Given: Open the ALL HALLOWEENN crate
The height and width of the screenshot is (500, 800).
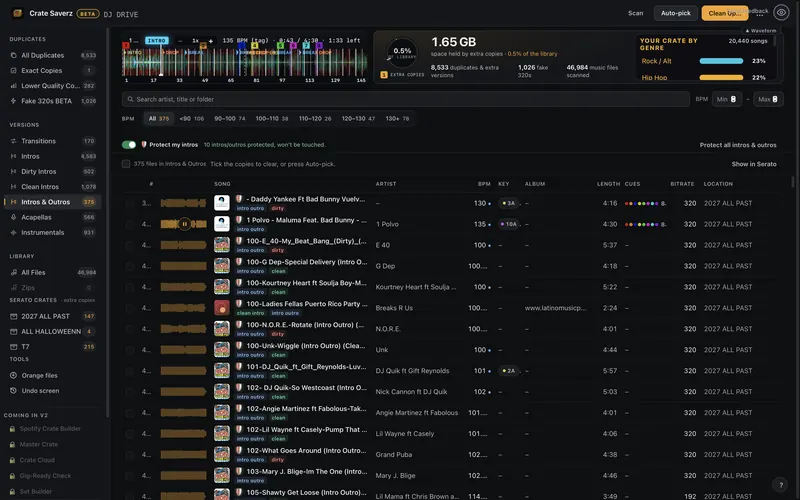Looking at the screenshot, I should [53, 332].
